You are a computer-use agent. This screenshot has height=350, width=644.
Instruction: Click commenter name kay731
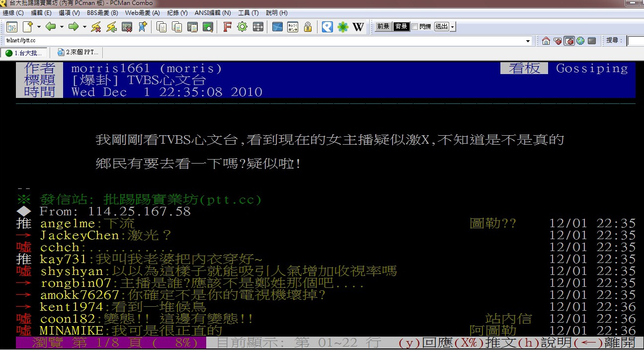pyautogui.click(x=64, y=259)
